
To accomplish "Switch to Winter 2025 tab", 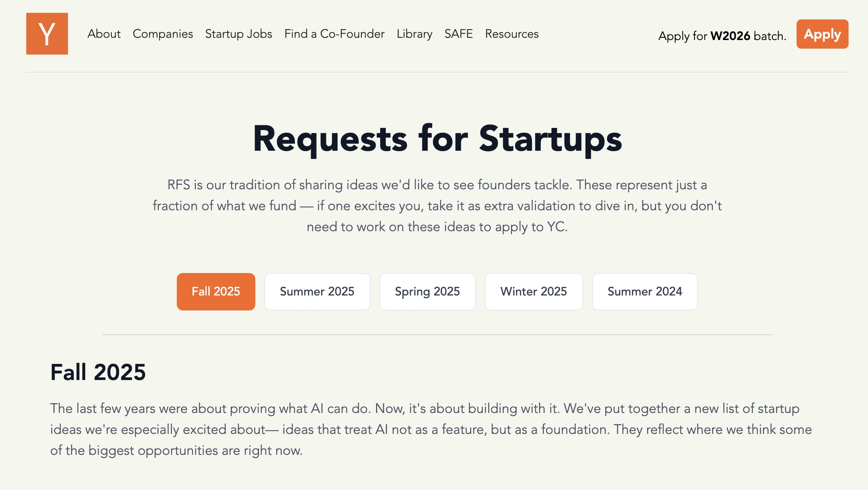I will pyautogui.click(x=533, y=291).
